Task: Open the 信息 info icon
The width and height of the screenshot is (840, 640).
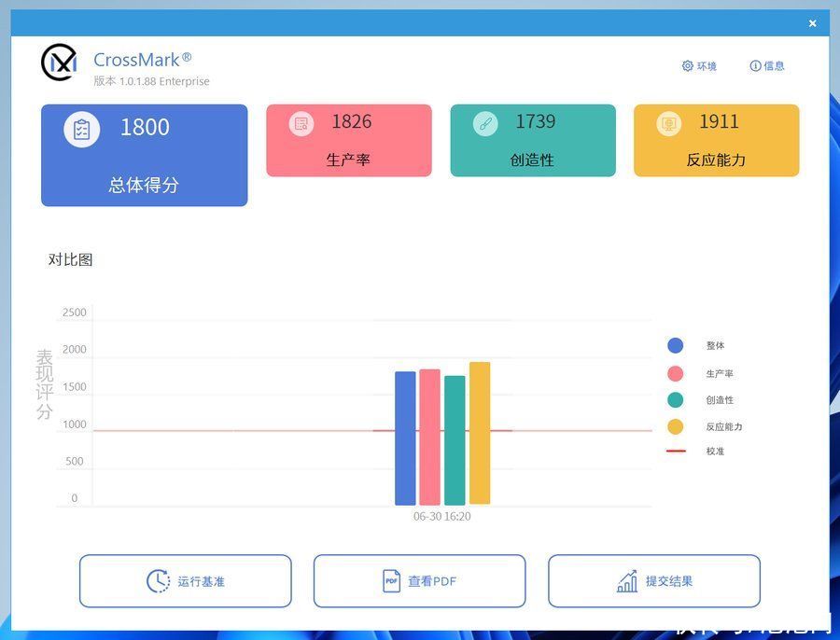Action: point(755,66)
